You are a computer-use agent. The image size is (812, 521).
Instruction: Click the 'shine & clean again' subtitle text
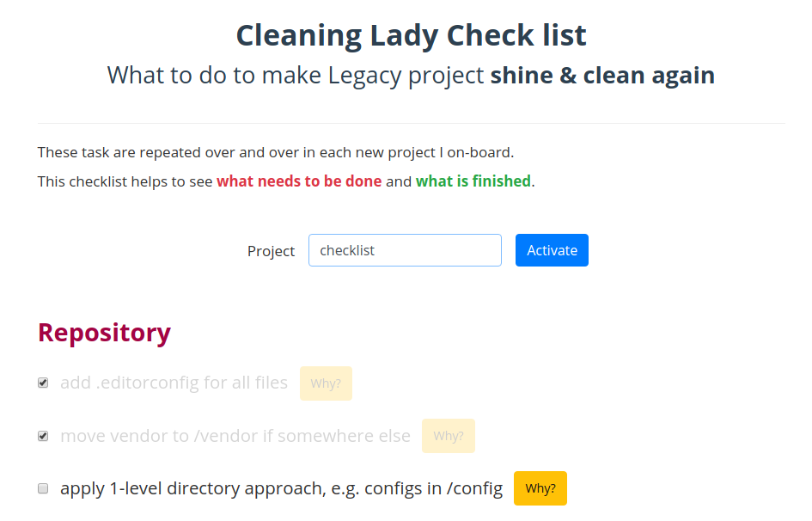tap(603, 76)
